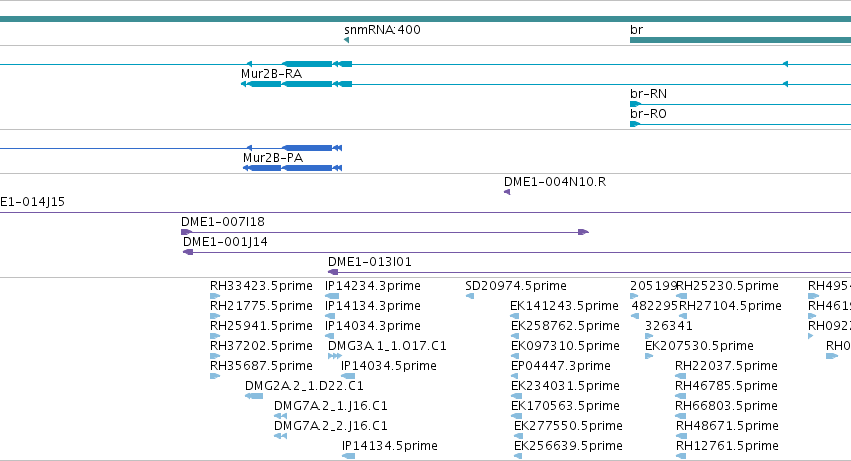Select the DME1-007I18 clone label
Image resolution: width=851 pixels, height=461 pixels.
point(223,222)
